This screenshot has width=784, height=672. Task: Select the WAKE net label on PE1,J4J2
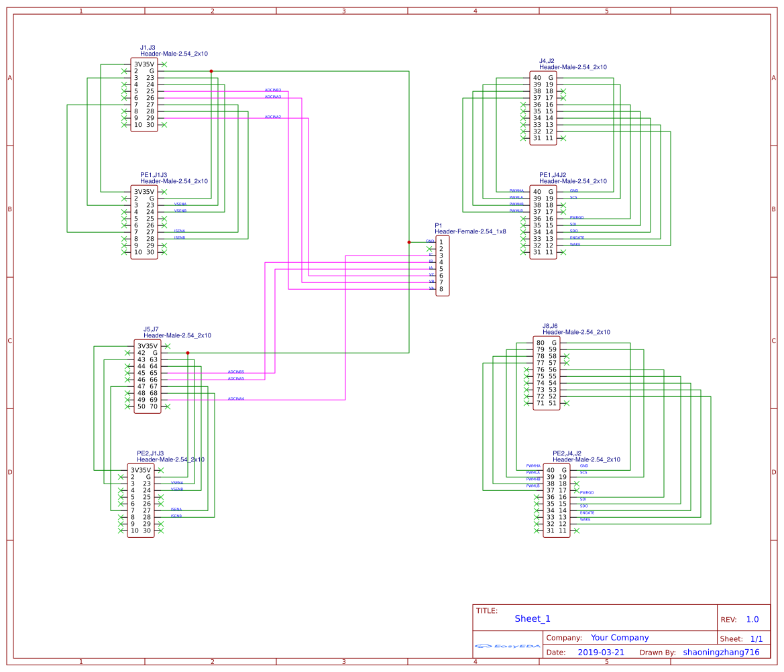(575, 244)
